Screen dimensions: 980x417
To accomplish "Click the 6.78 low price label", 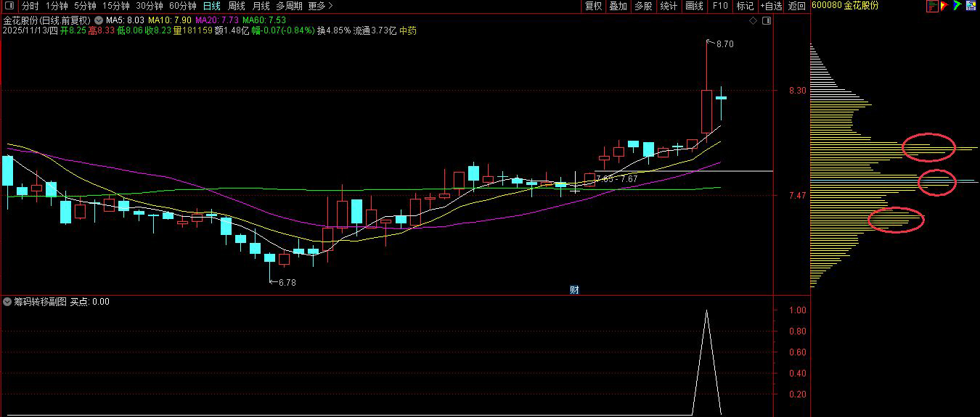I will (x=287, y=283).
